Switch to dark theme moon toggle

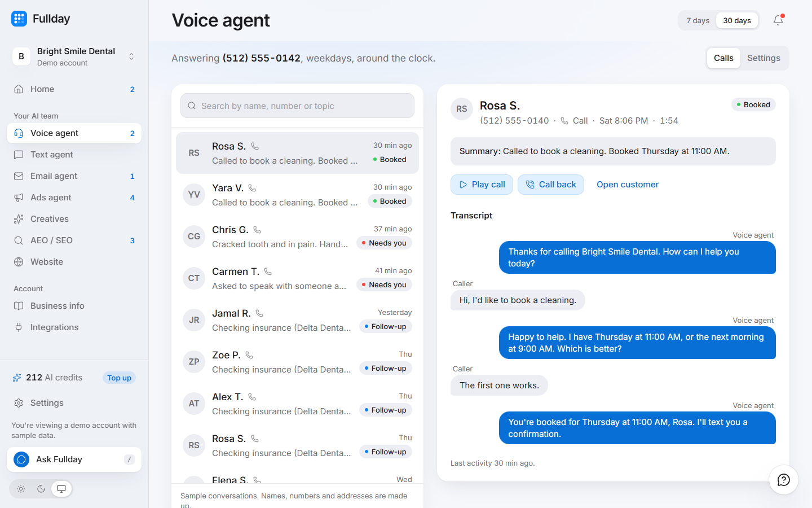(41, 489)
